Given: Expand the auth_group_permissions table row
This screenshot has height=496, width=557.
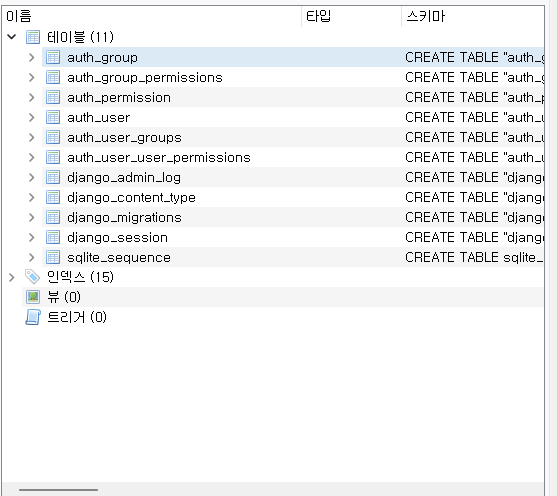Looking at the screenshot, I should coord(32,77).
